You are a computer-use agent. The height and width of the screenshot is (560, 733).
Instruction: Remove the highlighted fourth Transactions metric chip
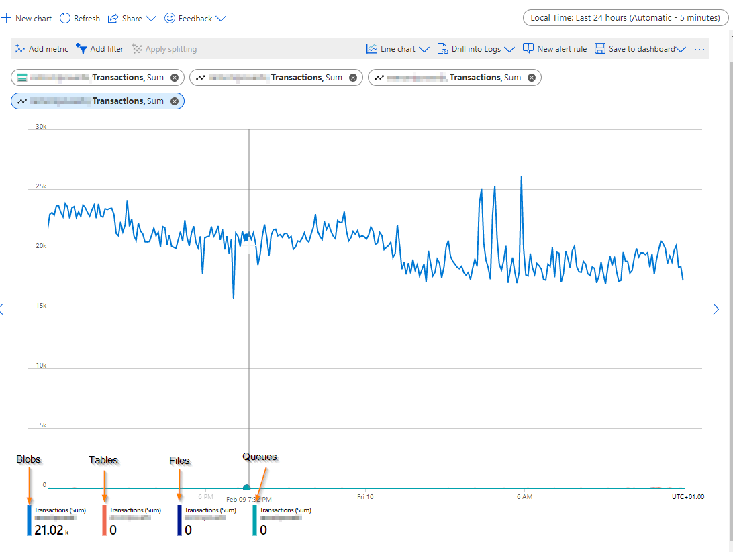175,101
